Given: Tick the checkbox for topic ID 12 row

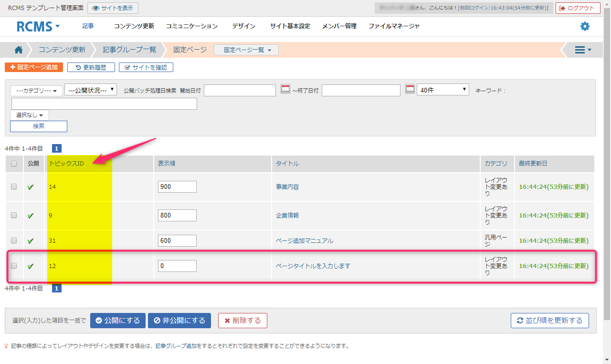Looking at the screenshot, I should pyautogui.click(x=14, y=266).
